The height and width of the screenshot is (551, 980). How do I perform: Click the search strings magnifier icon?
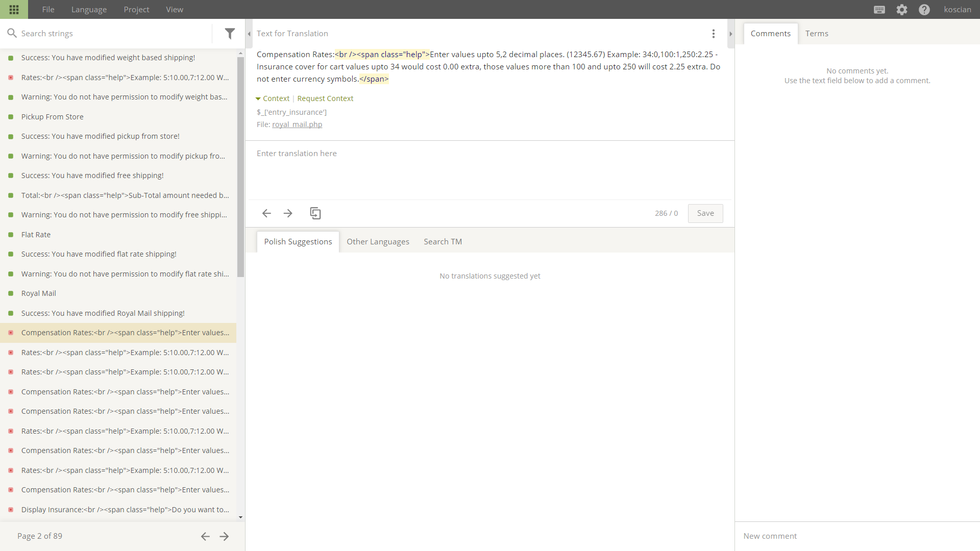(12, 33)
